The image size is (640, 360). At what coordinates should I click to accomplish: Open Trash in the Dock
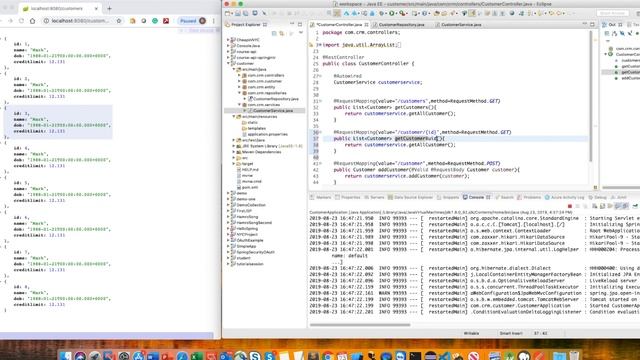pos(574,356)
